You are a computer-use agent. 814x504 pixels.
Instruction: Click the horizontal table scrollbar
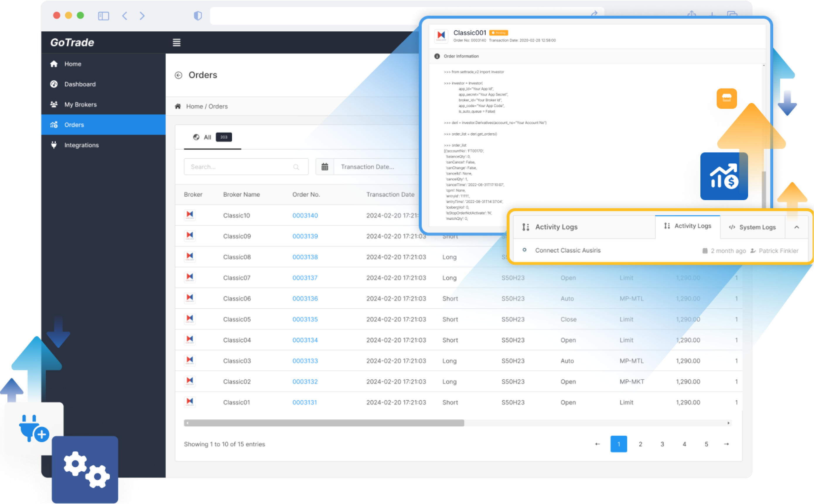pyautogui.click(x=324, y=423)
